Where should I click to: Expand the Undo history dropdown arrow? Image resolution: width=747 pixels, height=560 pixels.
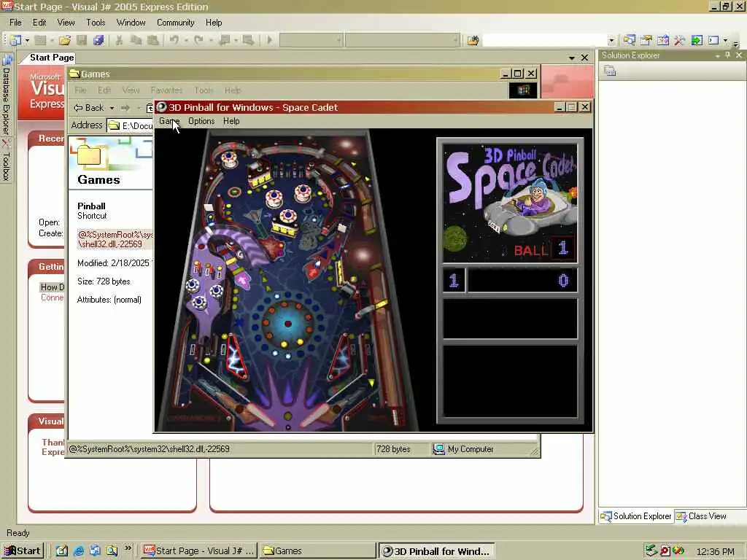[186, 41]
